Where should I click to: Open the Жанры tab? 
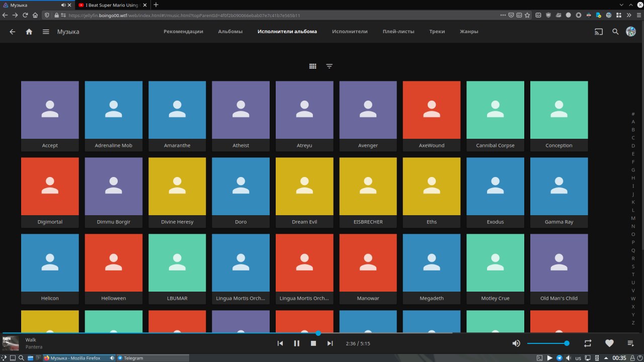click(469, 32)
